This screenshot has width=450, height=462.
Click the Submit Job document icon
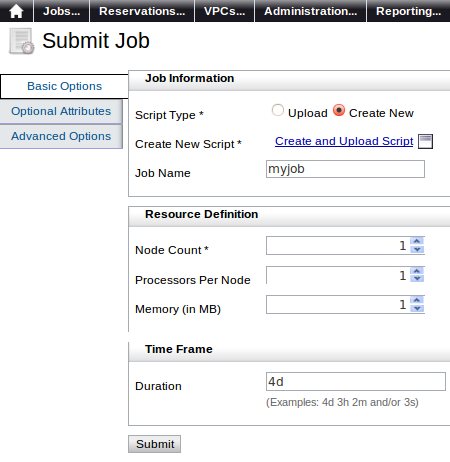[x=21, y=41]
